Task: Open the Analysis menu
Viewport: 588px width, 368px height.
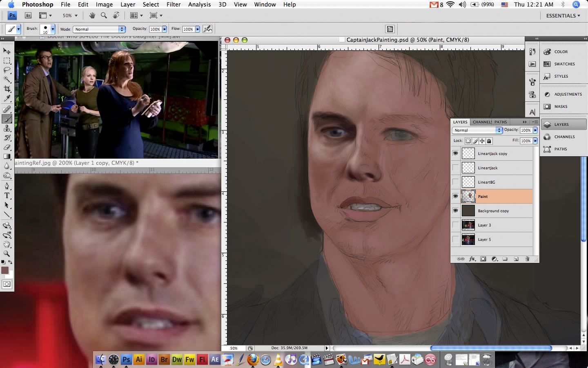Action: tap(199, 4)
